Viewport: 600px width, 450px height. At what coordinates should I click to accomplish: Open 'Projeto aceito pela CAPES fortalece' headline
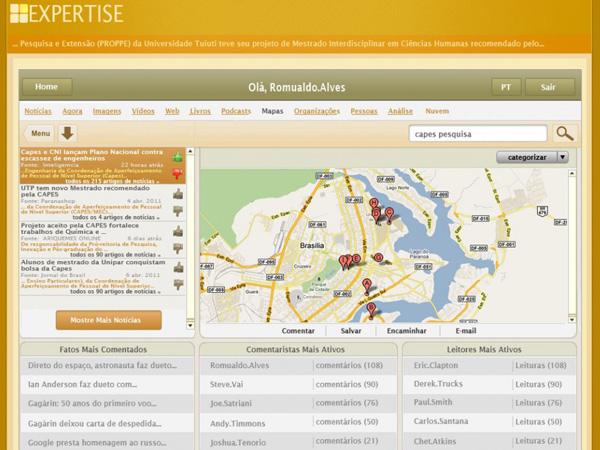[80, 228]
